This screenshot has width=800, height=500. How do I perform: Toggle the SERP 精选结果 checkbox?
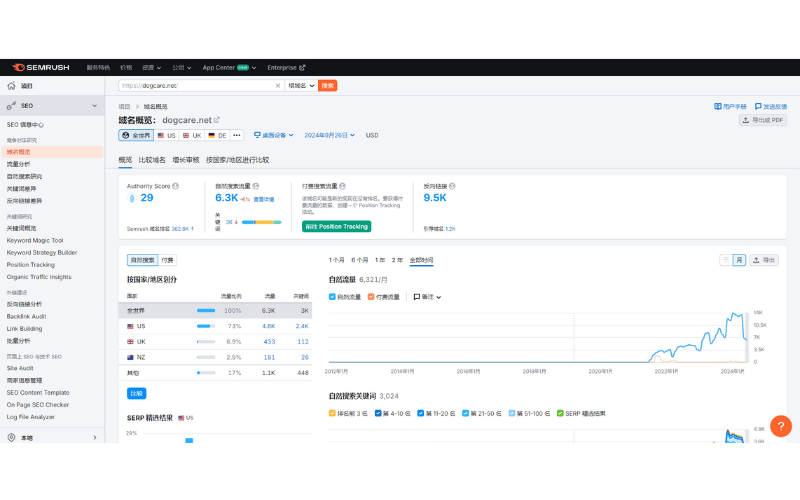click(x=560, y=413)
